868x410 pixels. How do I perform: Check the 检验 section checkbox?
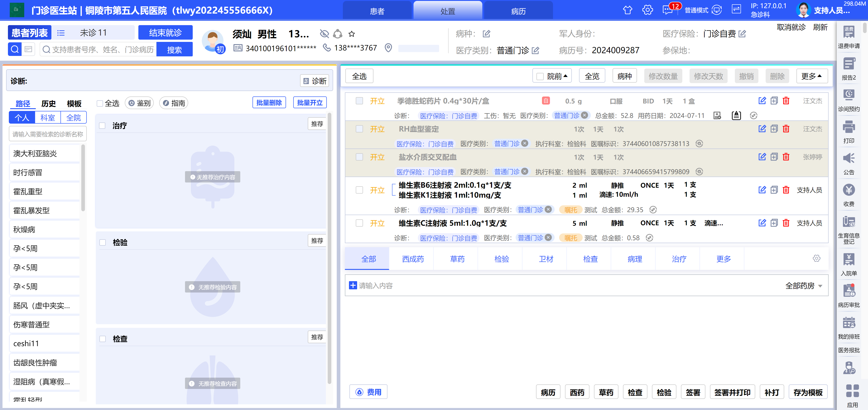(102, 242)
